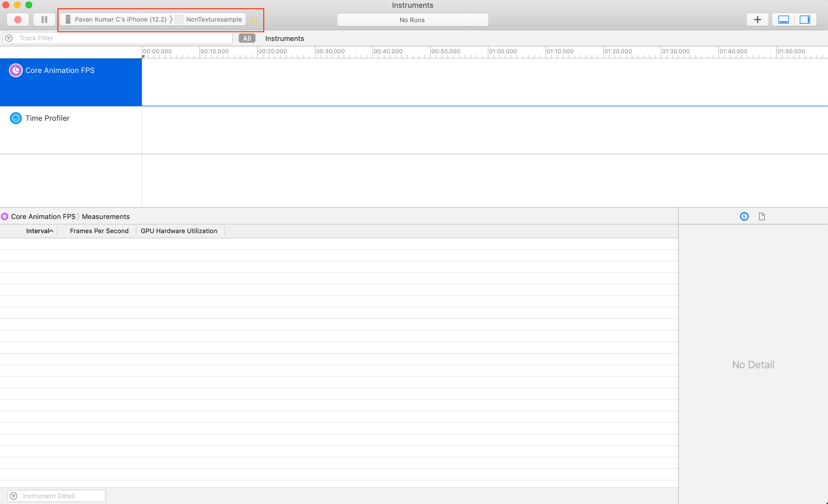Click the Time Profiler blue icon

click(x=16, y=118)
